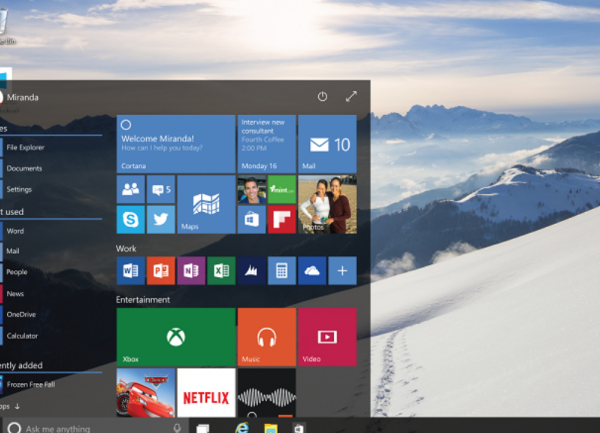This screenshot has width=600, height=433.
Task: Open the Video tile
Action: pyautogui.click(x=328, y=337)
